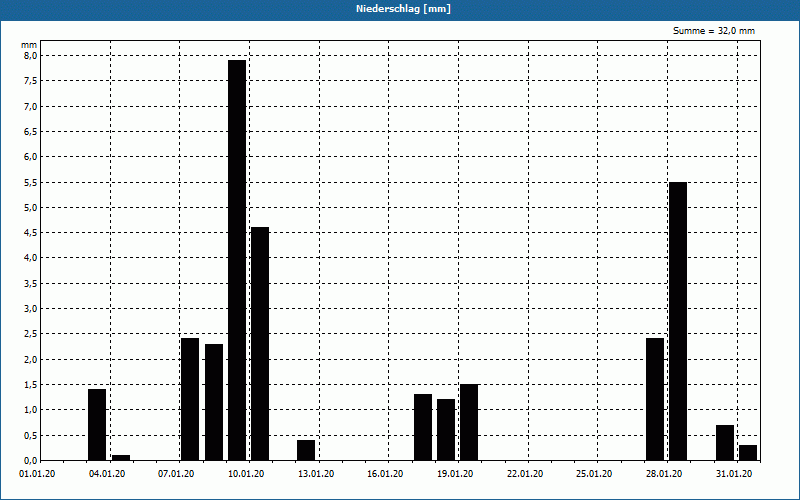This screenshot has width=800, height=500.
Task: Click the 1,3 mm bar on 17.01.20
Action: pos(423,427)
